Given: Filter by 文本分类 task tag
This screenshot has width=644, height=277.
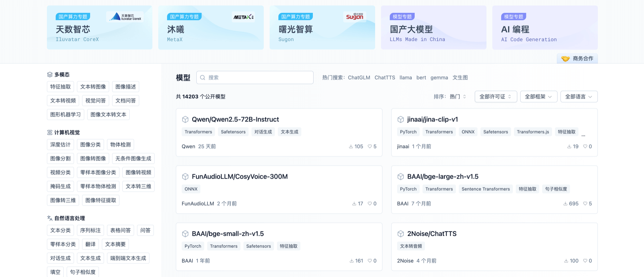Looking at the screenshot, I should click(60, 230).
